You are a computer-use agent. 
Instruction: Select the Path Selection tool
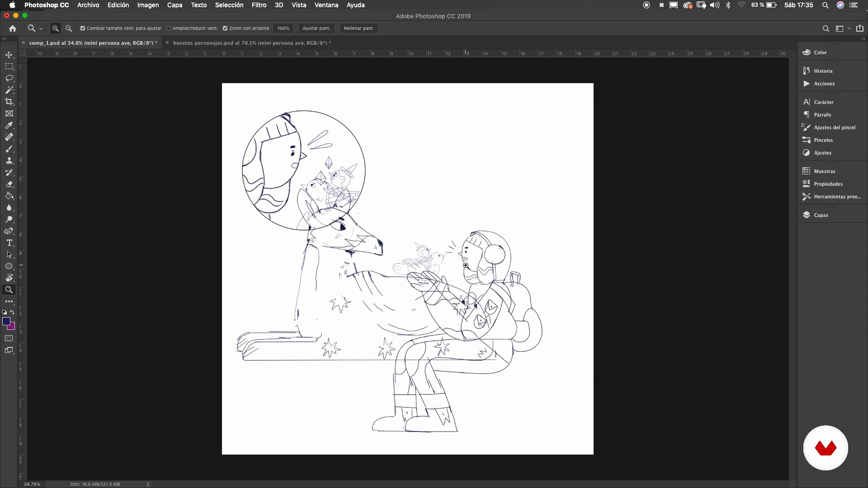(x=9, y=254)
